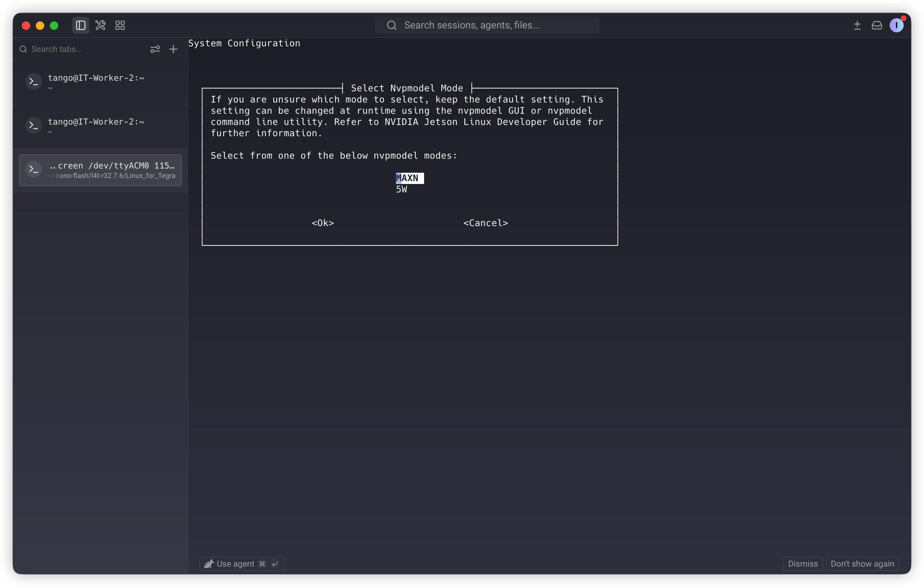Select the second tango@IT-Worker-2 tab
Viewport: 924px width, 587px height.
(x=100, y=126)
